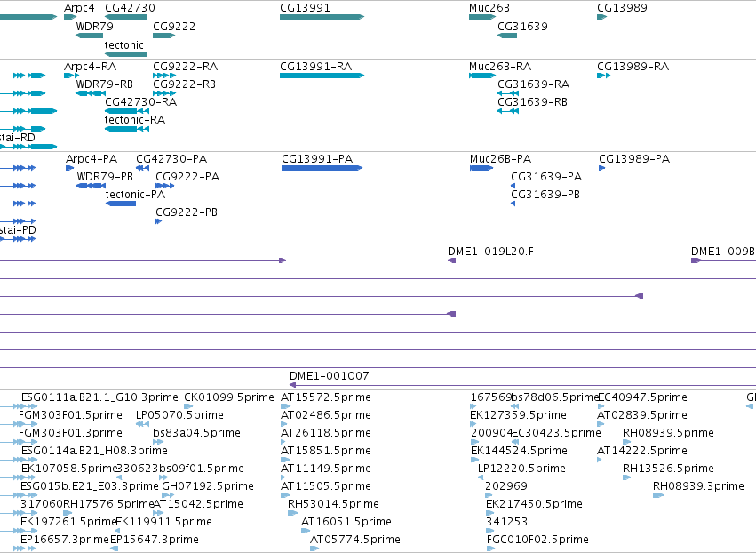Select the tectonic-PA protein label

pos(136,195)
